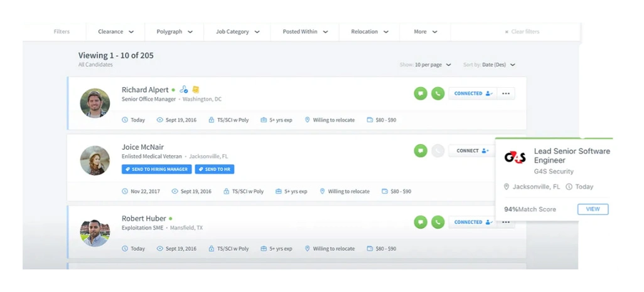Connect with Joice McNair
Image resolution: width=644 pixels, height=292 pixels.
(x=472, y=150)
